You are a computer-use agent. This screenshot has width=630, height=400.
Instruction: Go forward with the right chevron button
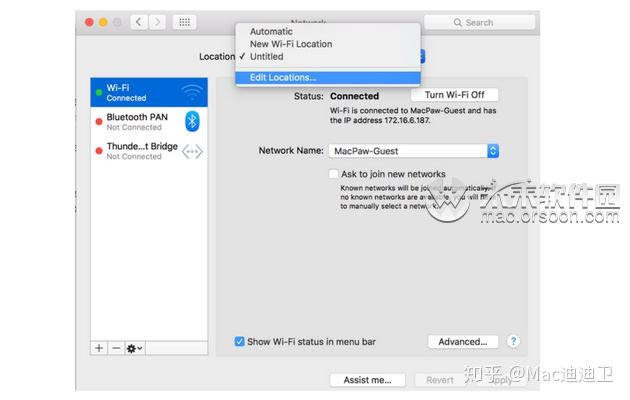157,22
